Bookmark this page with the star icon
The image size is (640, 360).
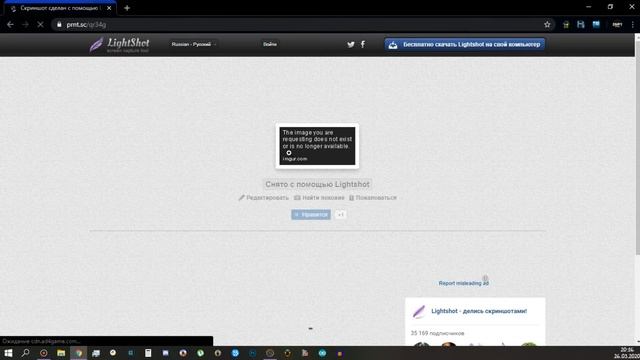(547, 24)
